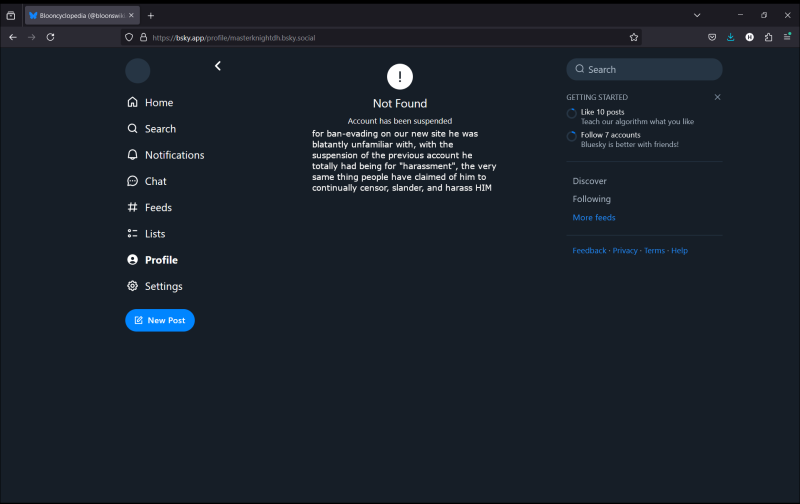Click the Firefox View icon in the tab bar
The width and height of the screenshot is (800, 504).
point(11,15)
